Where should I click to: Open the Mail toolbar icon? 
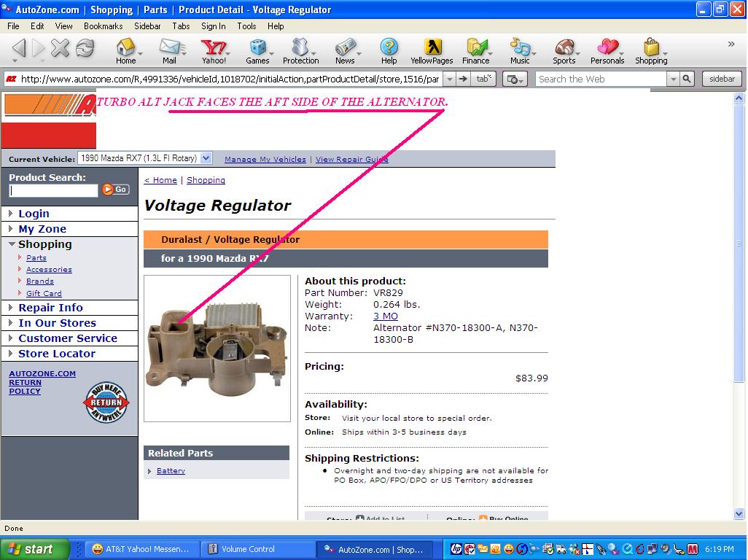(169, 49)
